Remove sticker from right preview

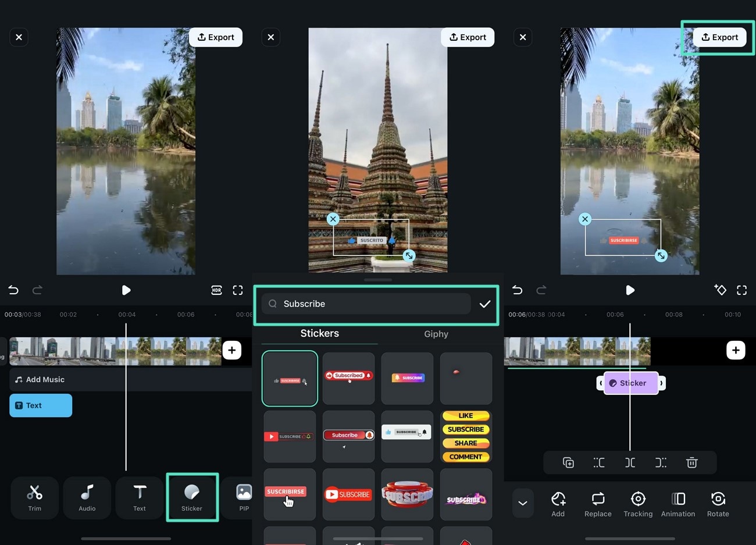pyautogui.click(x=585, y=219)
